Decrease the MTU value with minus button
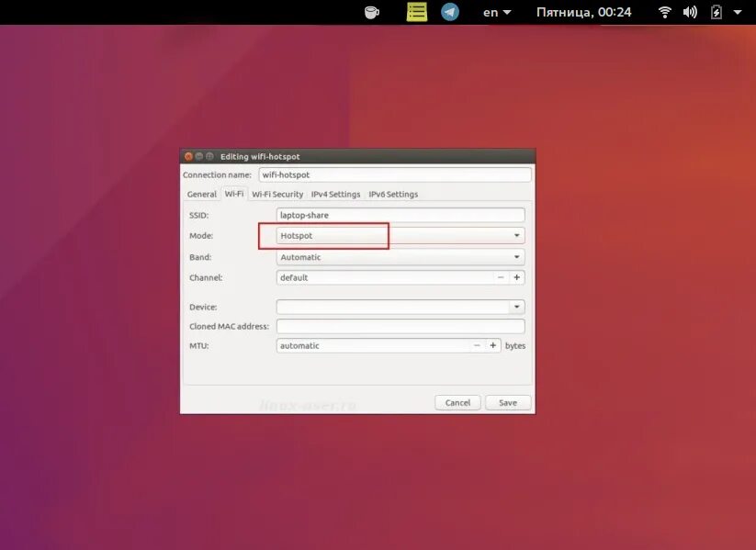 [477, 345]
